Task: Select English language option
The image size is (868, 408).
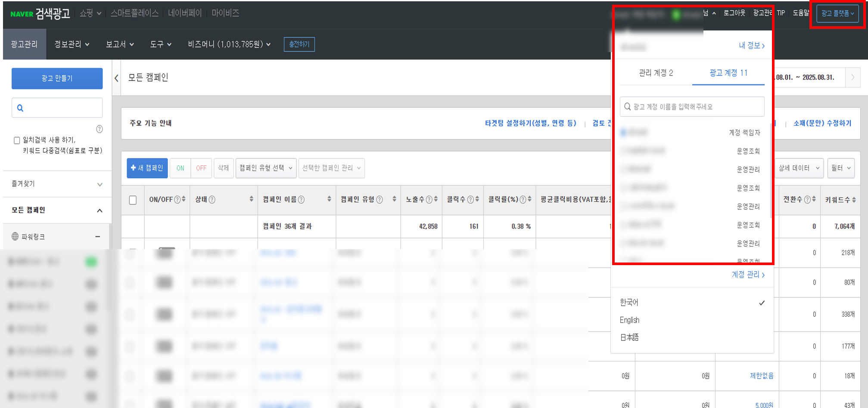Action: (x=629, y=320)
